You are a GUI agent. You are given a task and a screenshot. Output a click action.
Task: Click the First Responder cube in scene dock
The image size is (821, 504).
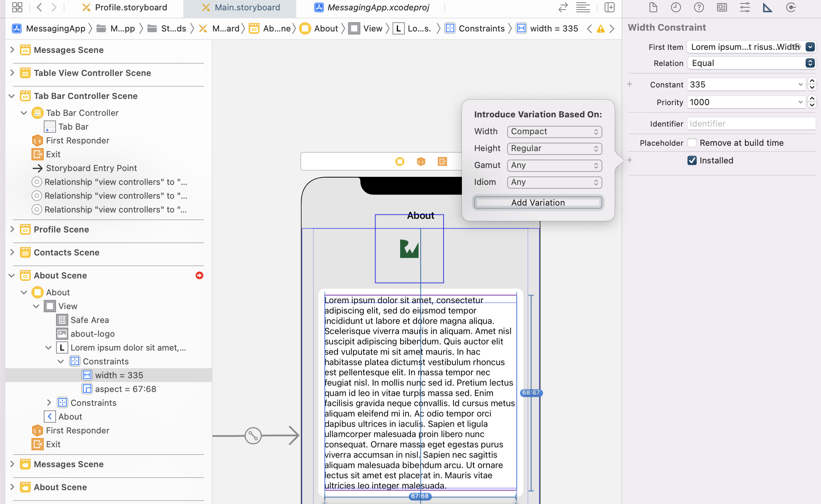pyautogui.click(x=421, y=161)
